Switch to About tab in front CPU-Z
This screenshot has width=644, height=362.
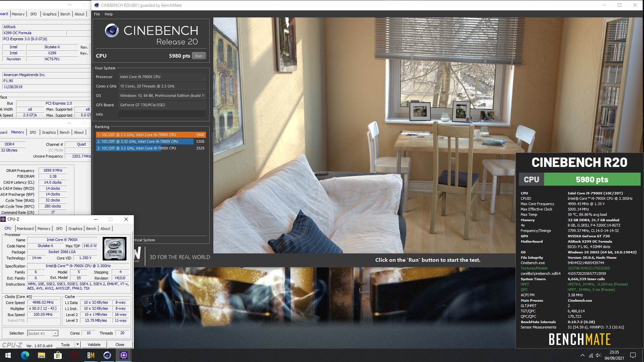105,229
